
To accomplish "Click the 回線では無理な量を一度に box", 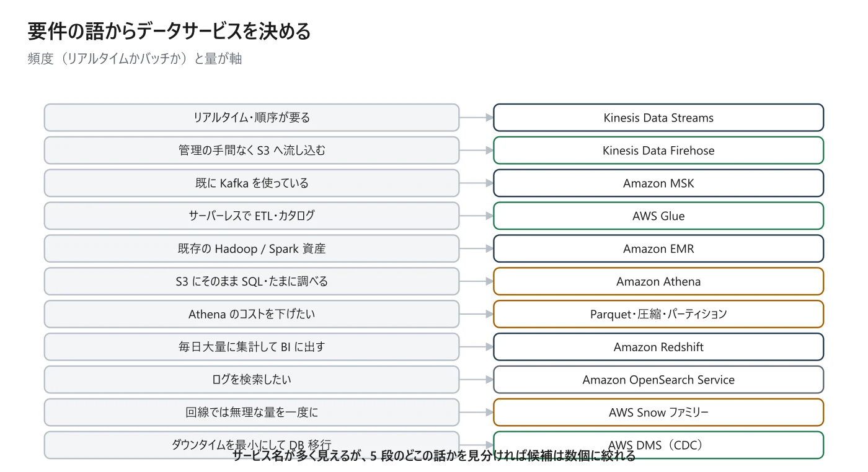I will (x=252, y=413).
